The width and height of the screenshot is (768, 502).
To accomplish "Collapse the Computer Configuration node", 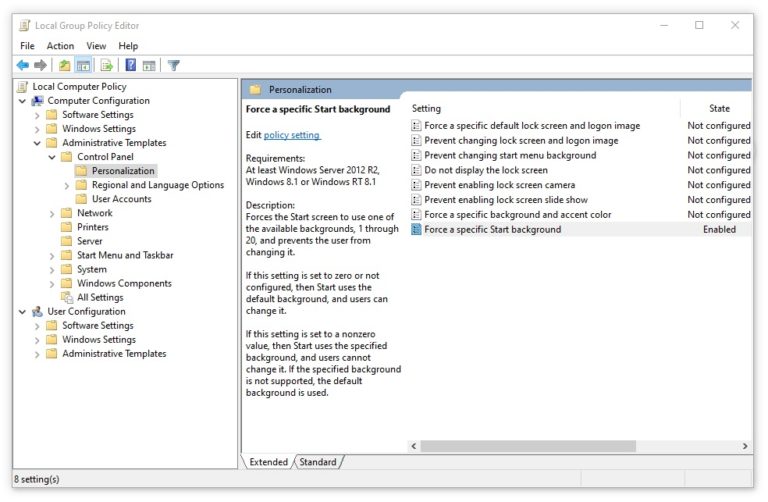I will point(23,101).
